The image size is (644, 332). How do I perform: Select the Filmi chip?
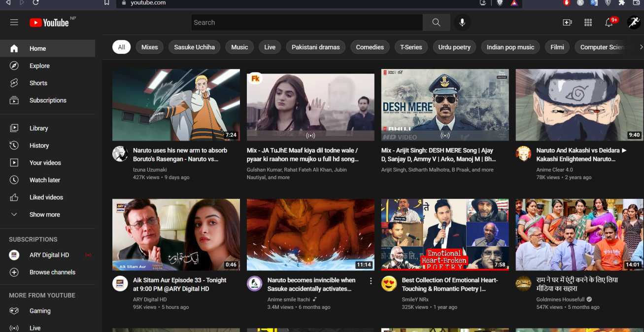557,47
